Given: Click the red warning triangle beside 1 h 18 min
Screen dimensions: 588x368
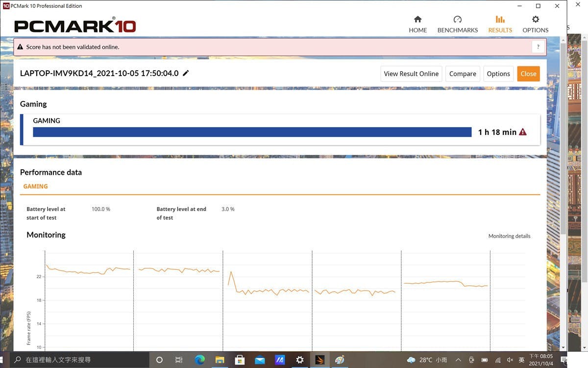Looking at the screenshot, I should [x=523, y=132].
